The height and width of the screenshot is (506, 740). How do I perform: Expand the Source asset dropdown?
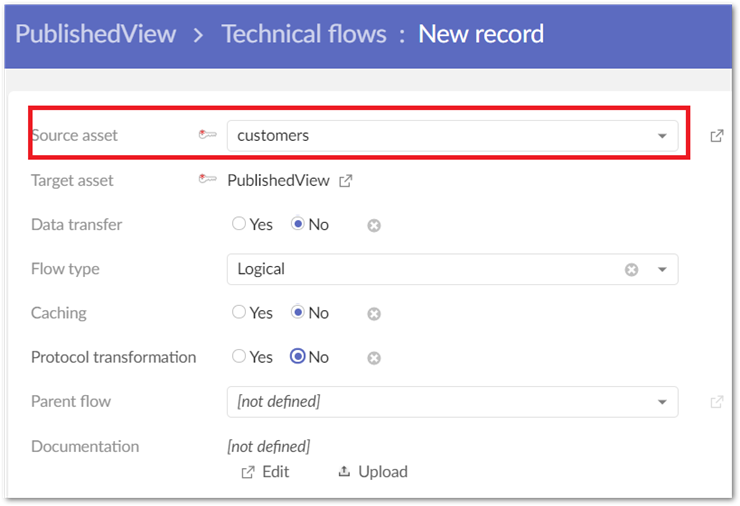(661, 136)
